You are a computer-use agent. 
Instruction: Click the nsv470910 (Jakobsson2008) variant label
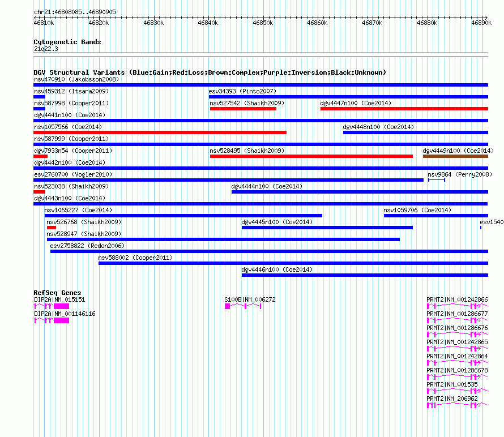coord(76,79)
